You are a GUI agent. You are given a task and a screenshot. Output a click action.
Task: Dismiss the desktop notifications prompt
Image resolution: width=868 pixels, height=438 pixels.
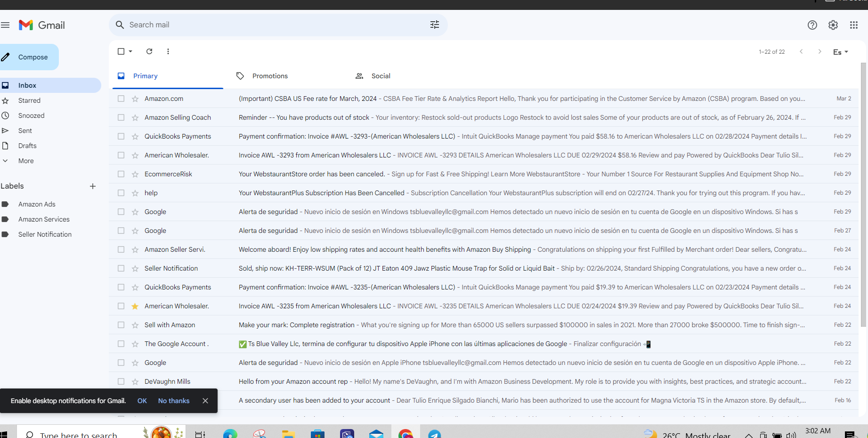click(x=205, y=401)
